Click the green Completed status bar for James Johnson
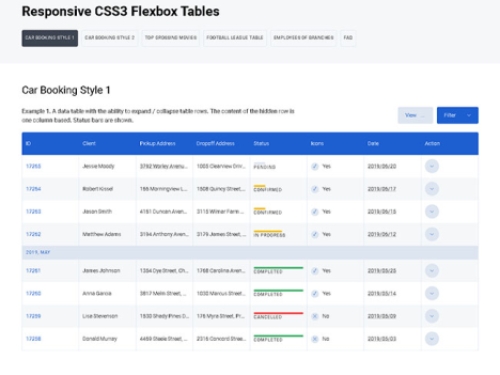The height and width of the screenshot is (375, 500). point(278,268)
